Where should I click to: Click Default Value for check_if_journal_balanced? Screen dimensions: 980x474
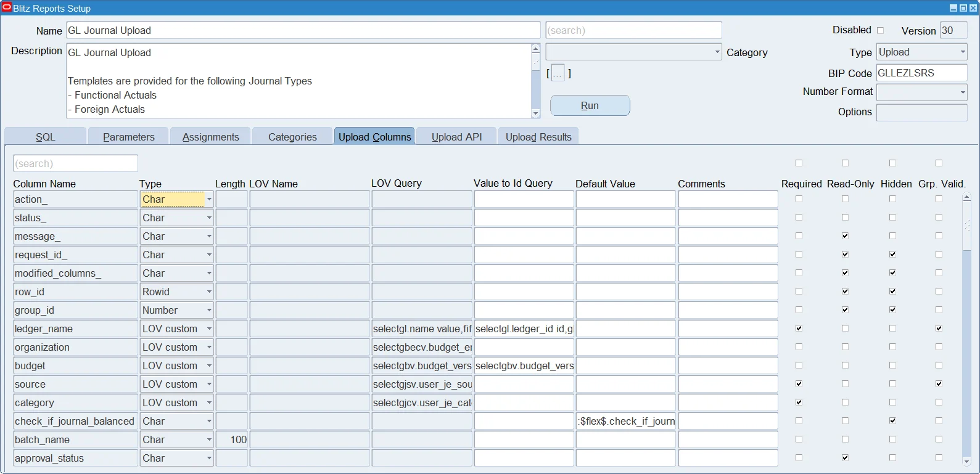tap(626, 421)
